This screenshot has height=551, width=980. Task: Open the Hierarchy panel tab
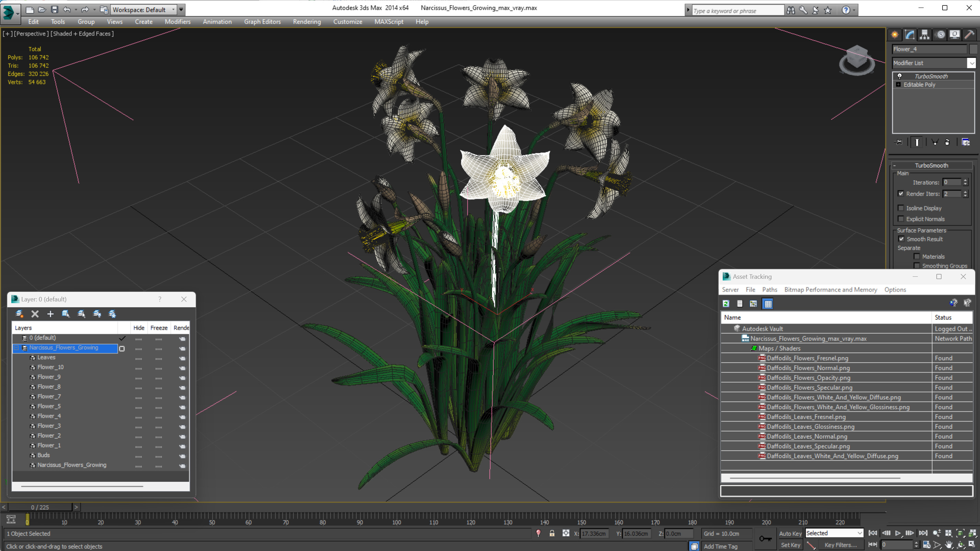[924, 35]
